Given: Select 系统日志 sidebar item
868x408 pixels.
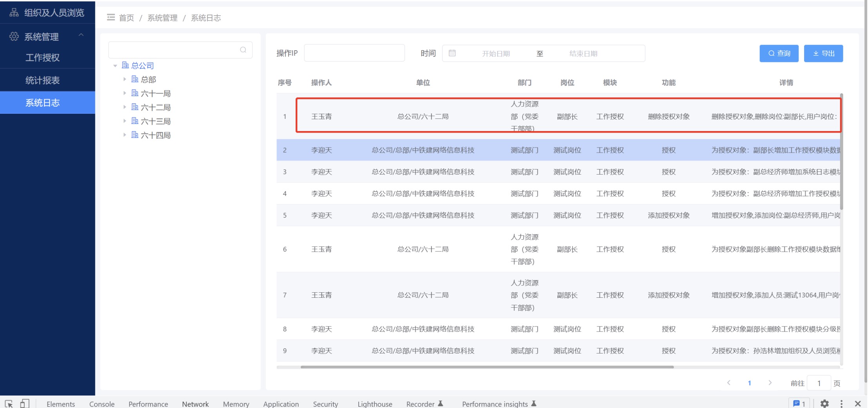Looking at the screenshot, I should pyautogui.click(x=47, y=103).
